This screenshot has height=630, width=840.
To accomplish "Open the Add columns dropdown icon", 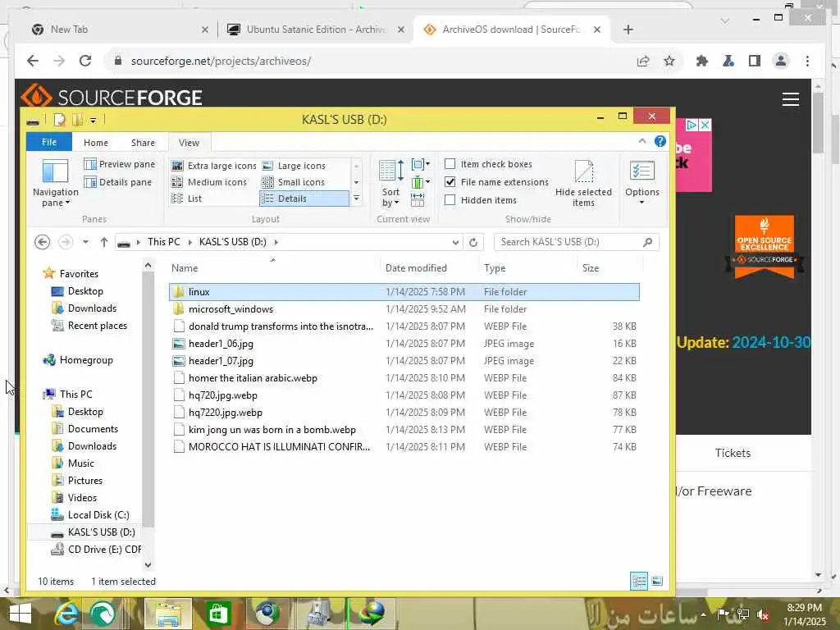I will tap(420, 182).
